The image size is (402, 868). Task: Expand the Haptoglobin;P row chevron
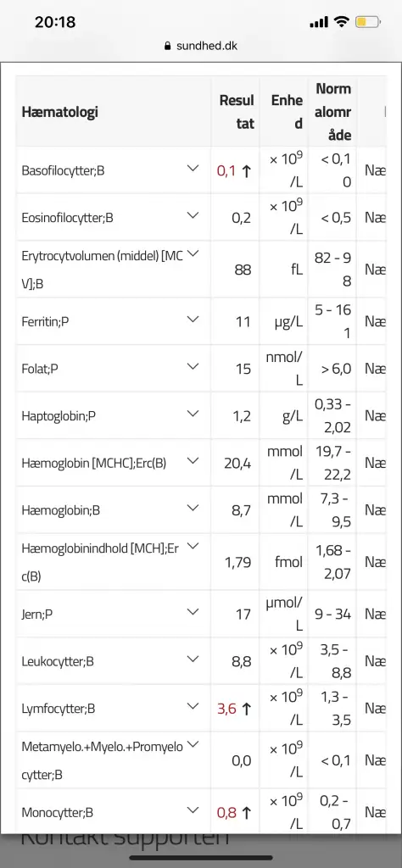193,413
